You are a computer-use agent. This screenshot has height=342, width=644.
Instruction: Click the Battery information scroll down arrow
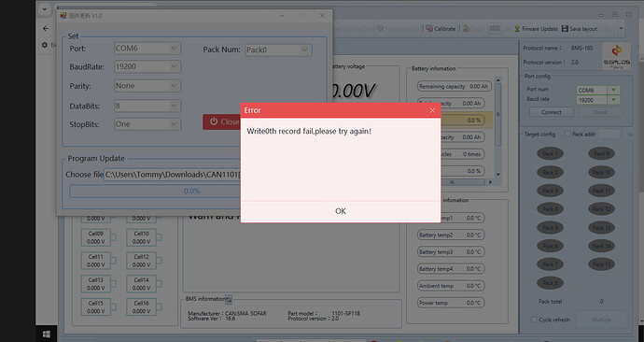click(497, 175)
